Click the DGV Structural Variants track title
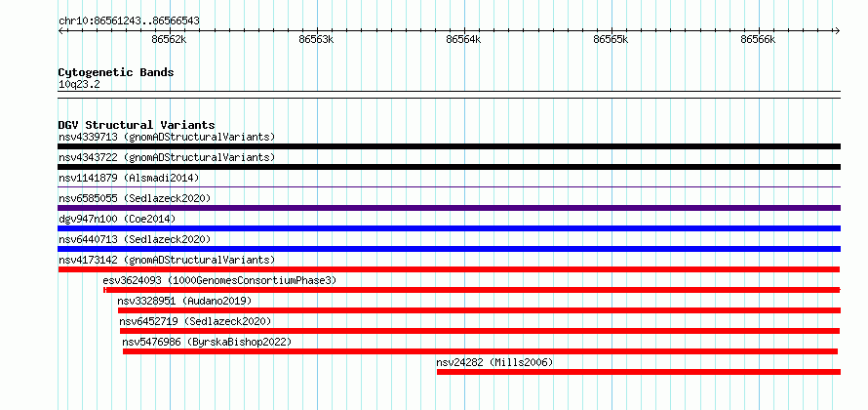The width and height of the screenshot is (868, 410). [x=137, y=125]
